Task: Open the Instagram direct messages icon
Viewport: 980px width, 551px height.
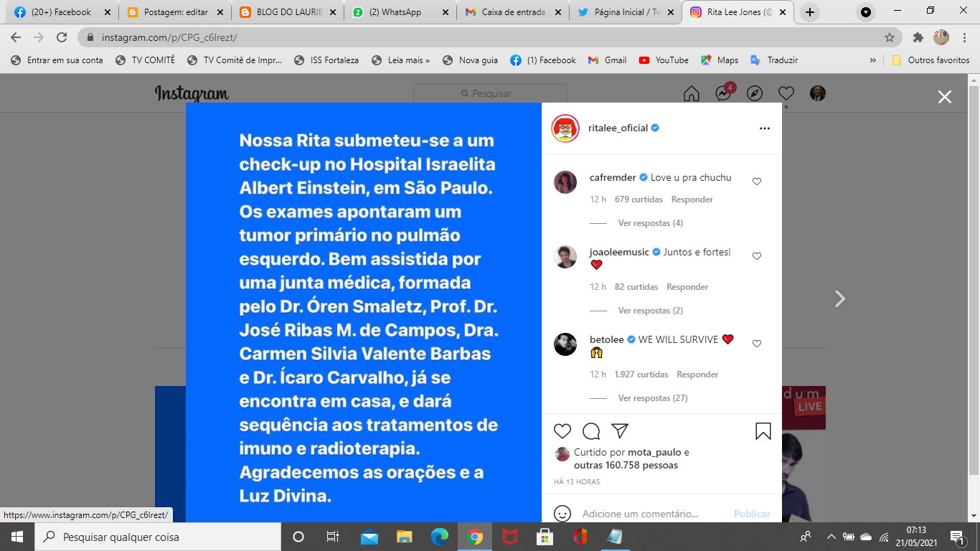Action: coord(723,93)
